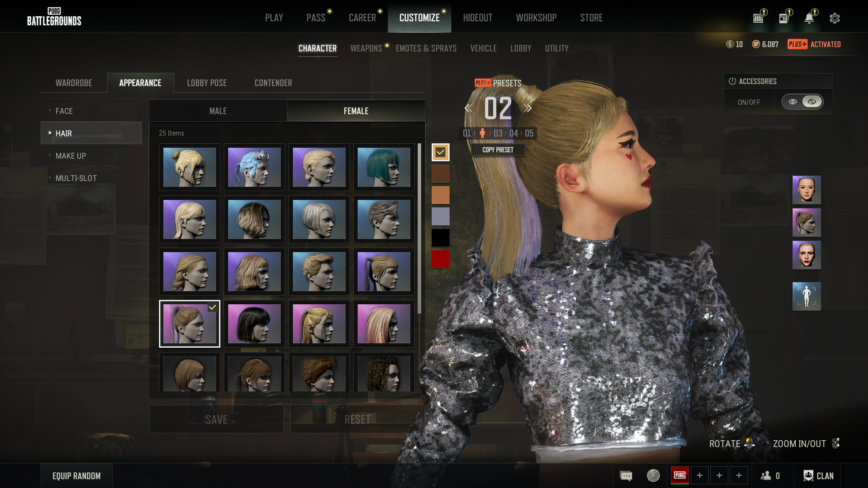The image size is (868, 488).
Task: Select preset 04
Action: [x=513, y=134]
